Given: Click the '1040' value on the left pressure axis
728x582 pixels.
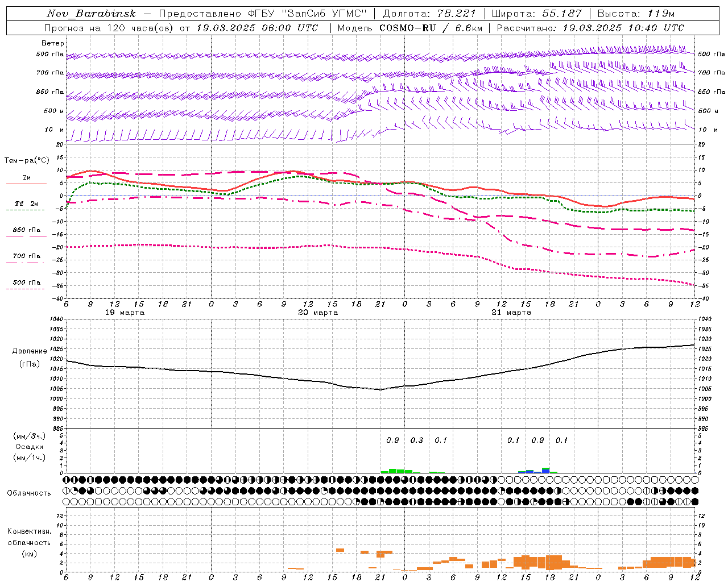Looking at the screenshot, I should [56, 319].
